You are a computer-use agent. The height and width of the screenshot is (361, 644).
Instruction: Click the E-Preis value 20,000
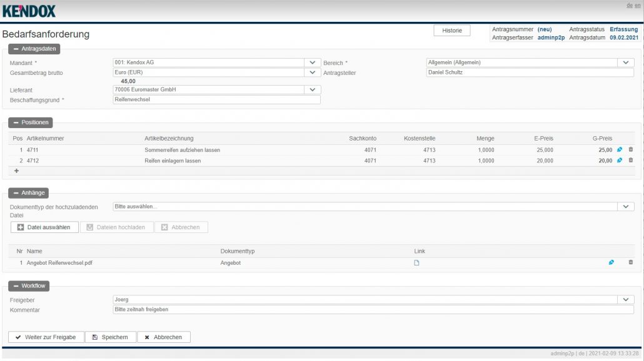545,161
